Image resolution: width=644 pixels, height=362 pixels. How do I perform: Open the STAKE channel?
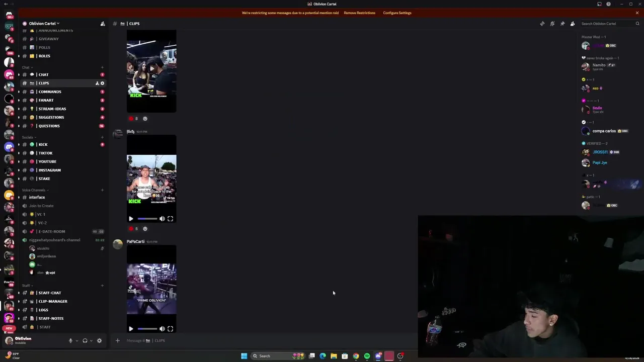pos(63,178)
